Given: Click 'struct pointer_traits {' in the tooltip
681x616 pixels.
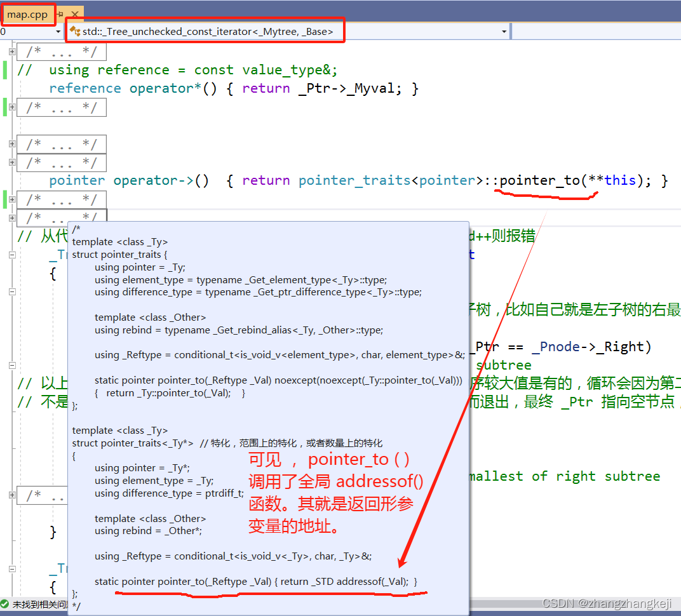Looking at the screenshot, I should click(x=119, y=255).
